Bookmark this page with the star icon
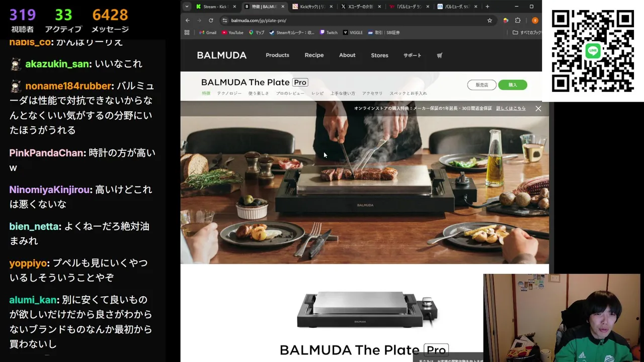644x362 pixels. (490, 21)
